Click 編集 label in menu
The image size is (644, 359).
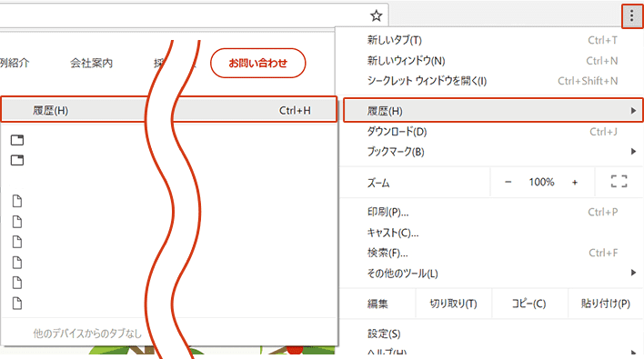tap(377, 304)
